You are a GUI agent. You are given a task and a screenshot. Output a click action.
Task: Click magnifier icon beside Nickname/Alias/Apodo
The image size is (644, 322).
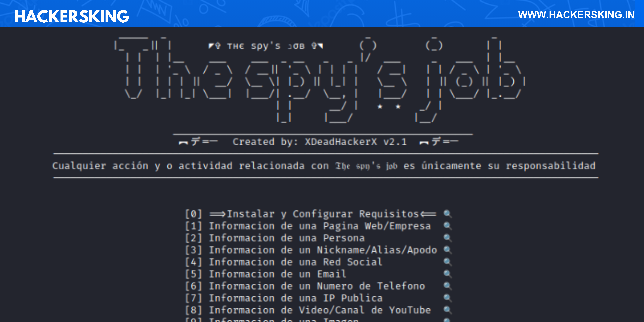448,250
